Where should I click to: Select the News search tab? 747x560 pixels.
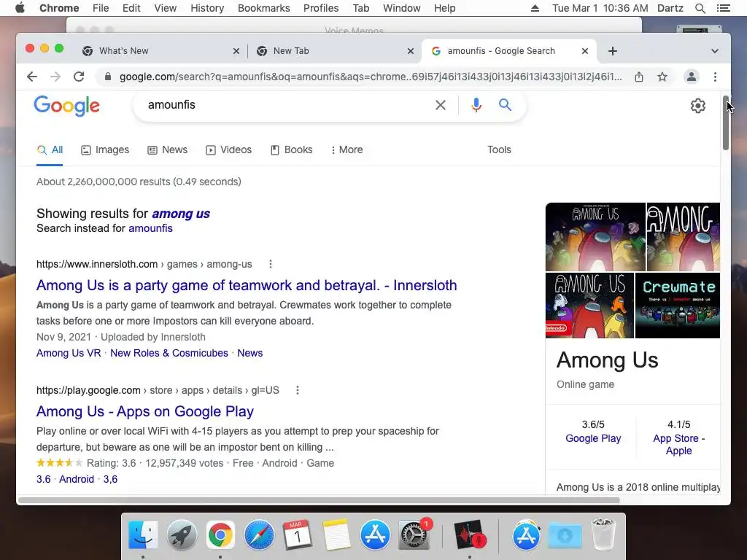[167, 149]
